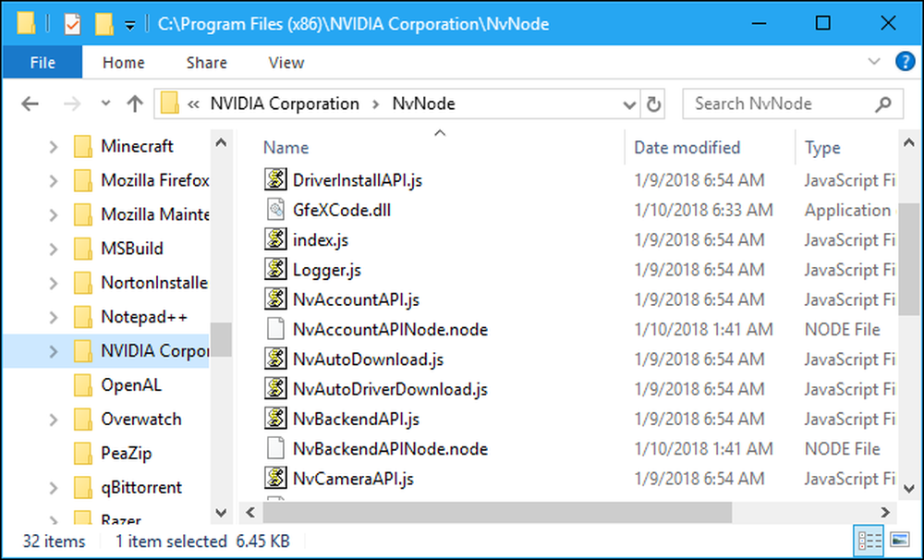Expand the Mozilla Firefox tree node

[x=53, y=180]
